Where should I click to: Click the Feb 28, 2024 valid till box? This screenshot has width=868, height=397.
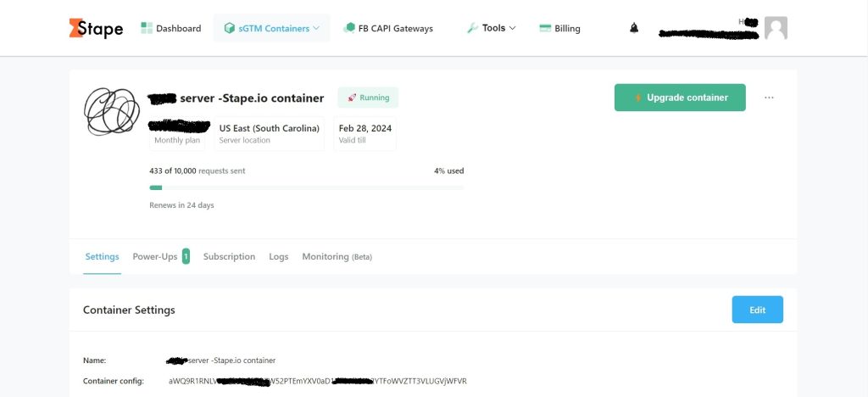click(x=364, y=133)
